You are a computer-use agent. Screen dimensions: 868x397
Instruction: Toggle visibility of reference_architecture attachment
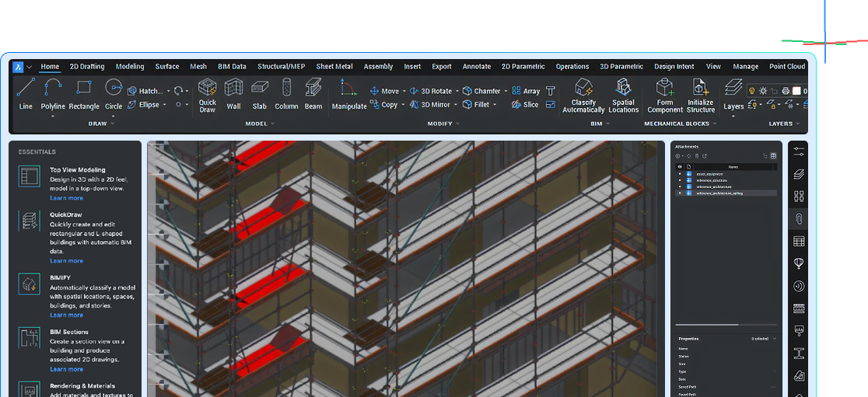coord(680,187)
